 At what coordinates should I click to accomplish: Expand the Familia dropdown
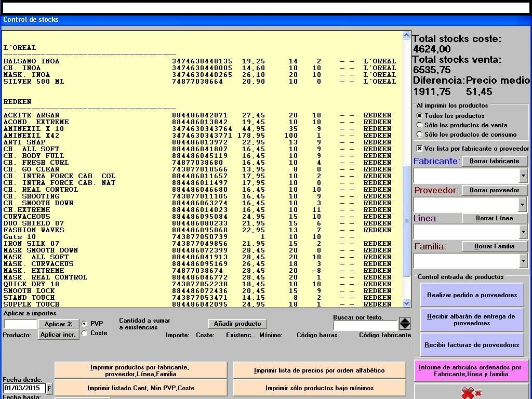coord(523,261)
